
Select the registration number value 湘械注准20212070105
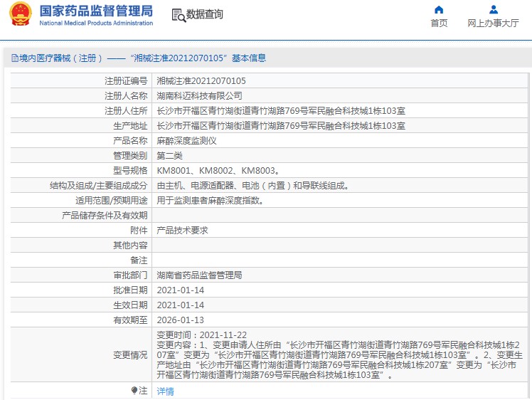pyautogui.click(x=201, y=81)
